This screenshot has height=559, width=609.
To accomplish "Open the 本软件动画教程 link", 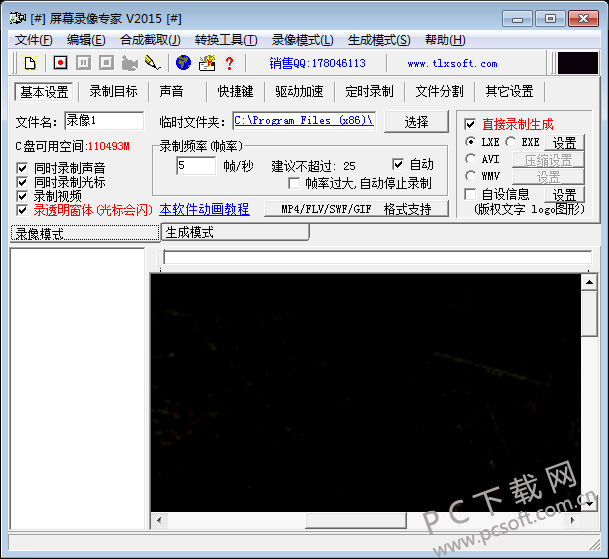I will [x=204, y=209].
